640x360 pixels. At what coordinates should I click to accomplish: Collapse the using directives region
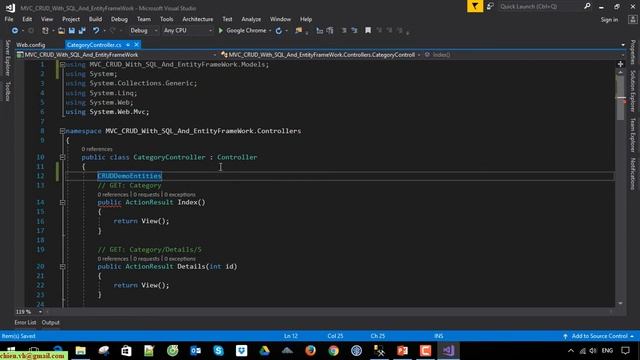[x=62, y=64]
